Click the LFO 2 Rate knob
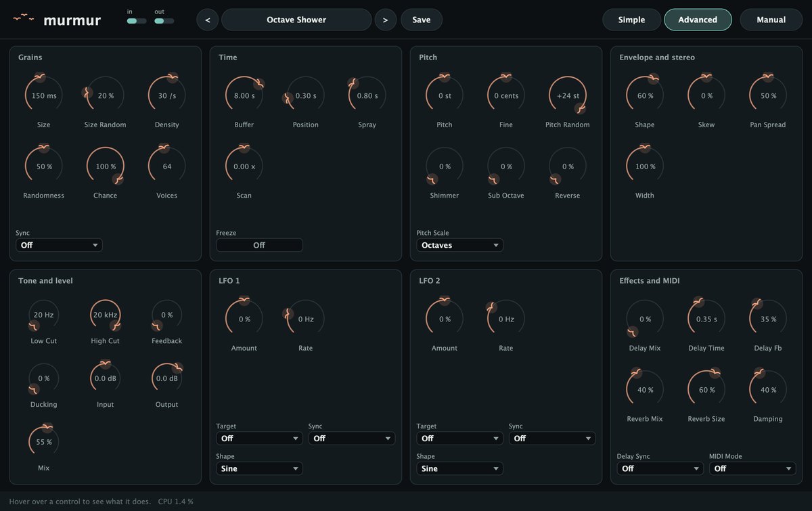The image size is (812, 511). coord(506,319)
